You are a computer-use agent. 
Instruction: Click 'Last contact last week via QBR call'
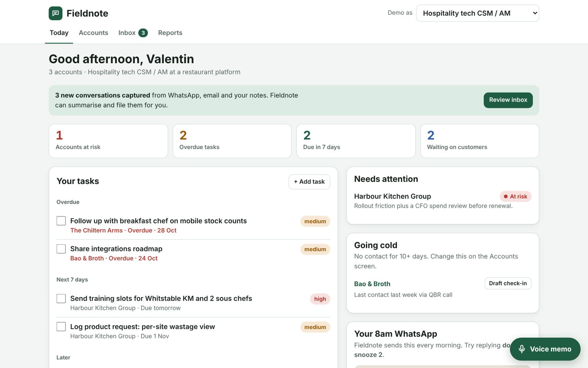(x=403, y=295)
